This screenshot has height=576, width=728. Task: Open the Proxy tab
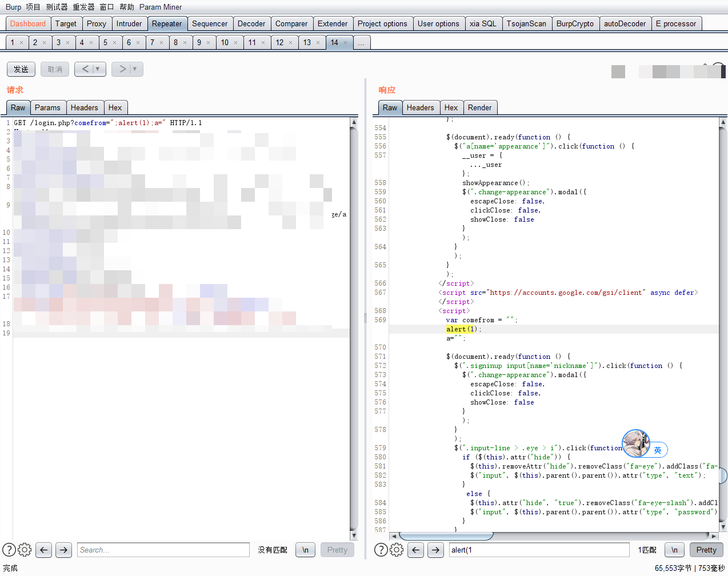[x=97, y=23]
